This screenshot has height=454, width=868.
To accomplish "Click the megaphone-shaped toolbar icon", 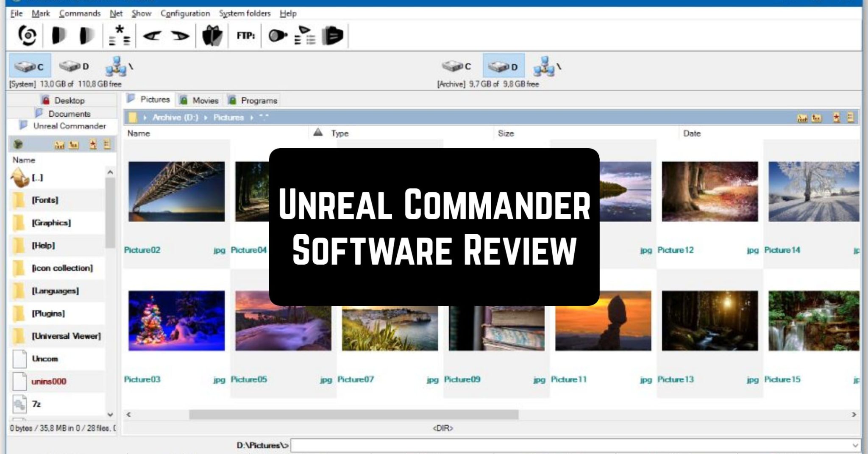I will (x=278, y=36).
